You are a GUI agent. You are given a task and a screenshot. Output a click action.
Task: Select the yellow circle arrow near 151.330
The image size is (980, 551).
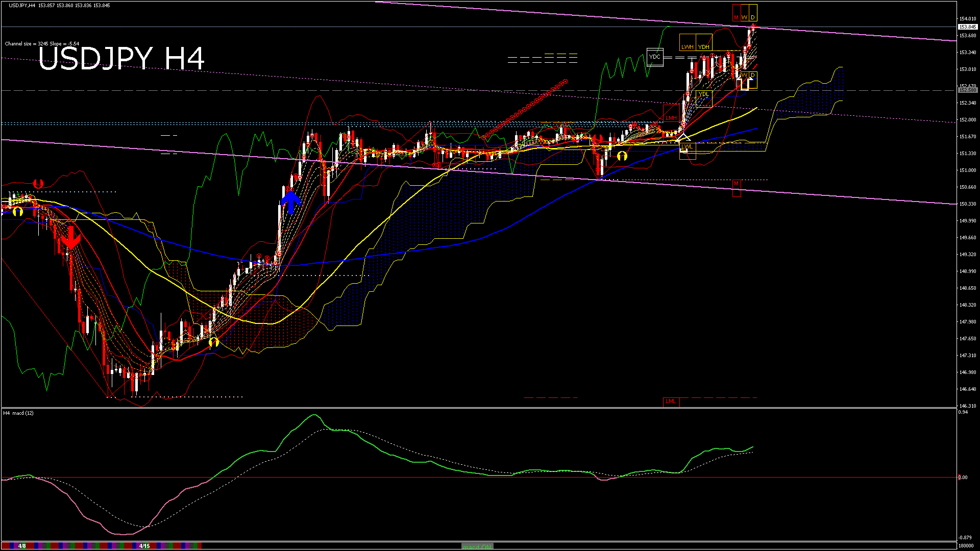coord(622,156)
